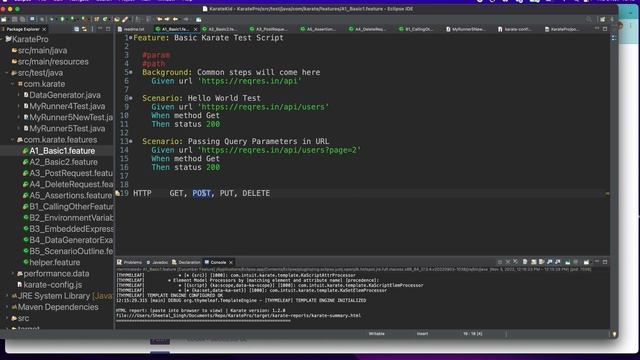The image size is (640, 360).
Task: Click the New Java Class icon
Action: click(x=105, y=19)
